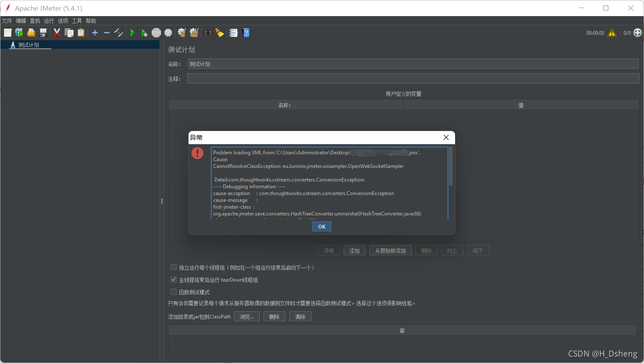
Task: Open the 工具 menu
Action: (77, 21)
